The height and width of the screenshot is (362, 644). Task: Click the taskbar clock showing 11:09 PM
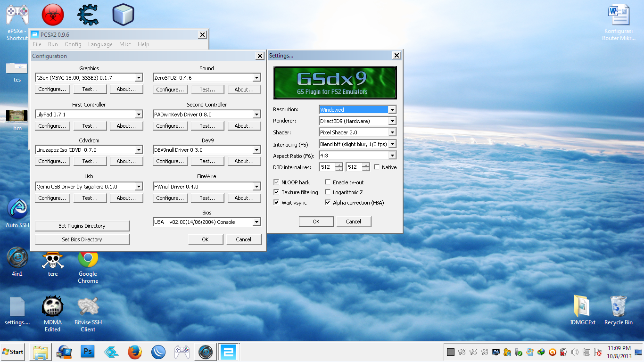(619, 352)
